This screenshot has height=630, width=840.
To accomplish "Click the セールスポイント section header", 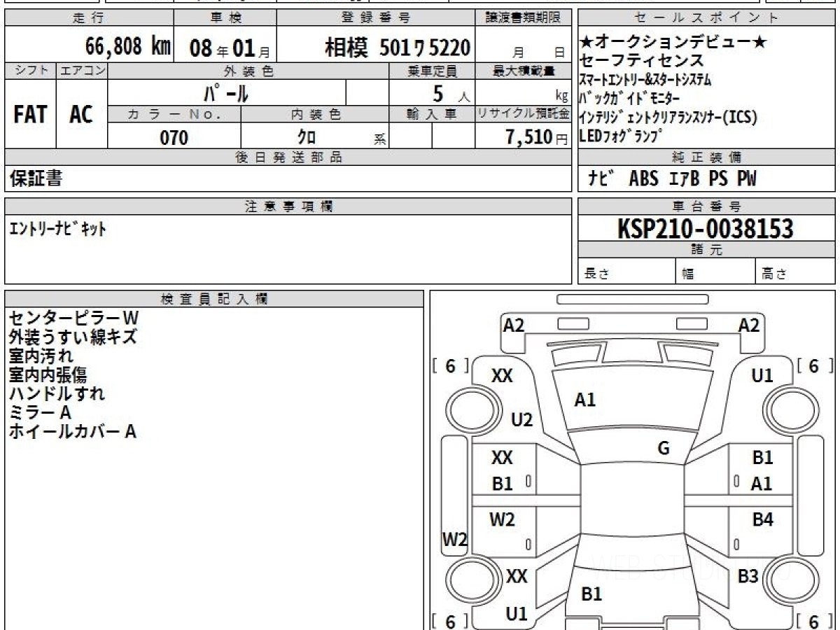I will [706, 18].
